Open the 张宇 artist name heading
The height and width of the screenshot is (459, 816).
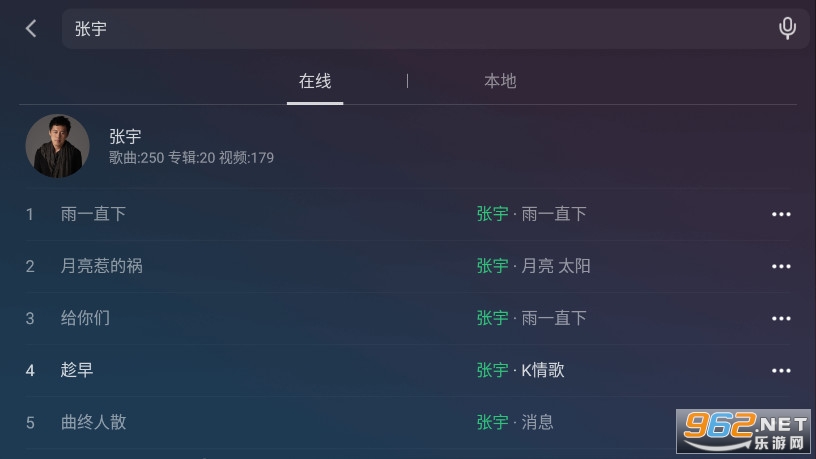125,137
